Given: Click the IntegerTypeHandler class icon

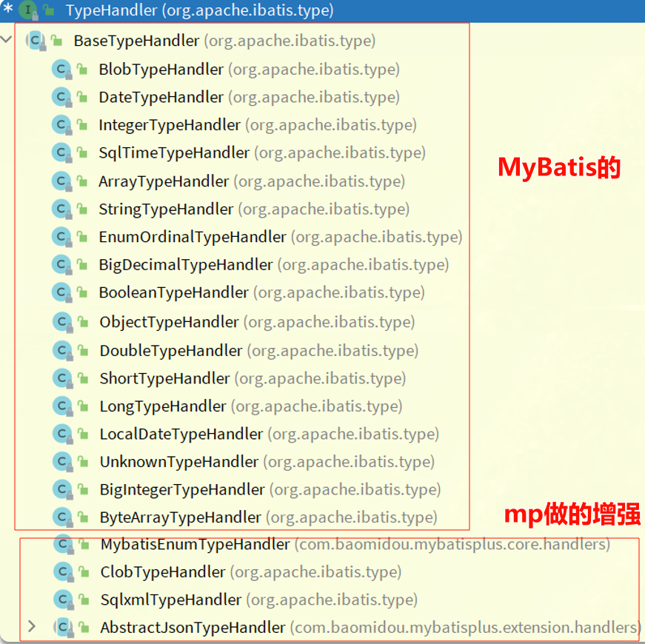Looking at the screenshot, I should [61, 124].
